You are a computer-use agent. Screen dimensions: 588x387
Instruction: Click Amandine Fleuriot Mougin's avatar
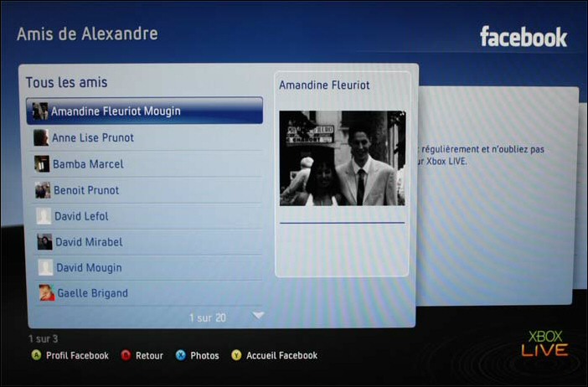(40, 111)
